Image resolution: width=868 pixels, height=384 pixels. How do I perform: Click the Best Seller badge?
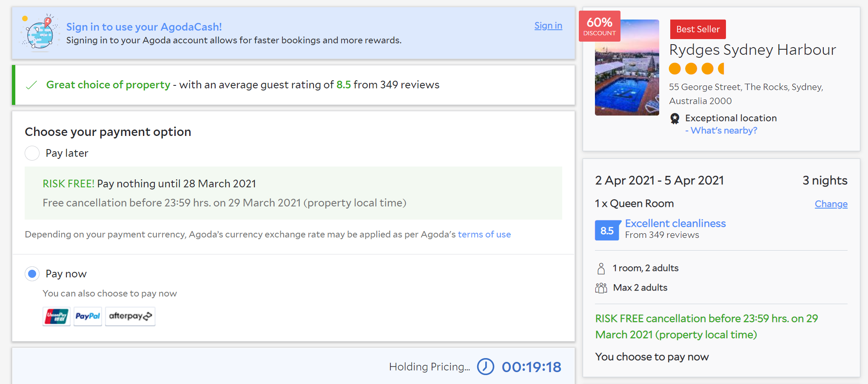coord(697,29)
